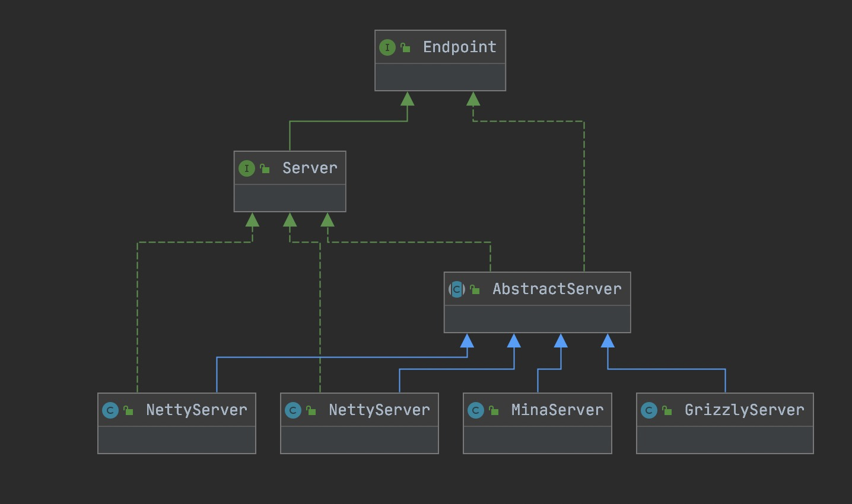The width and height of the screenshot is (852, 504).
Task: Click the empty compartment of GrizzlyServer node
Action: tap(724, 440)
